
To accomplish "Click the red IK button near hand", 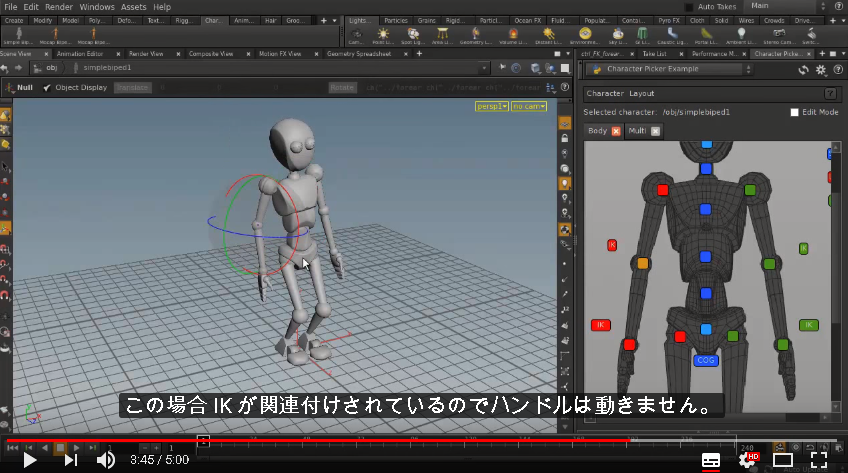I will (x=600, y=325).
